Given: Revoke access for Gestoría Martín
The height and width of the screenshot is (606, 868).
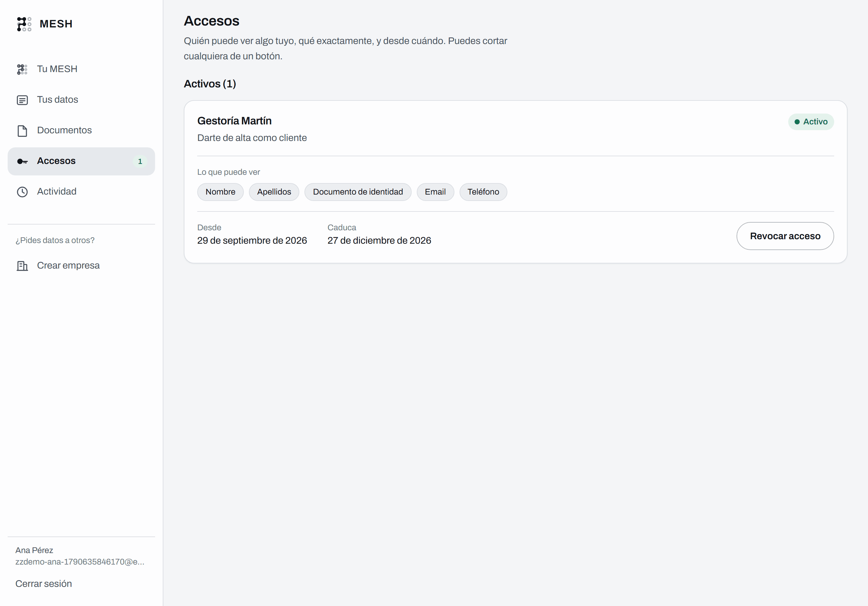Looking at the screenshot, I should click(785, 236).
